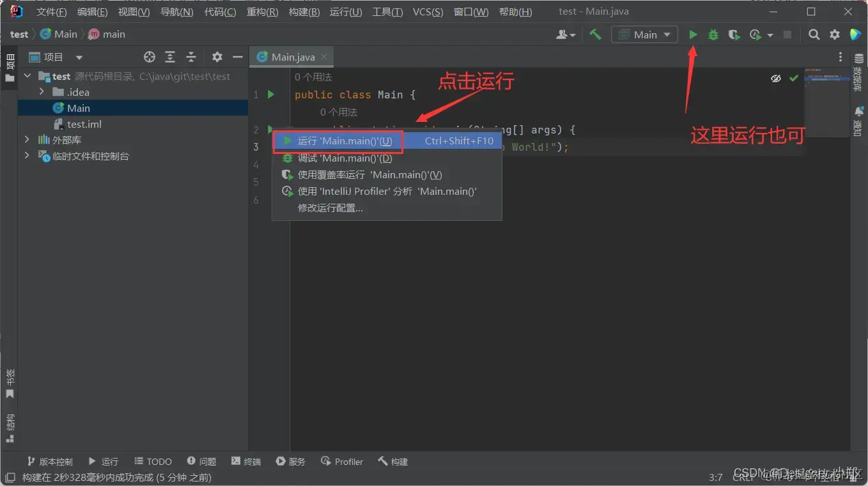The width and height of the screenshot is (868, 486).
Task: Run with coverage from top toolbar
Action: pyautogui.click(x=734, y=35)
